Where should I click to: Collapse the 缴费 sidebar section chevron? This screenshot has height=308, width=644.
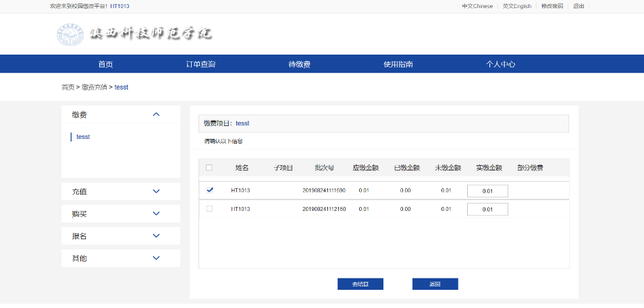(x=156, y=115)
